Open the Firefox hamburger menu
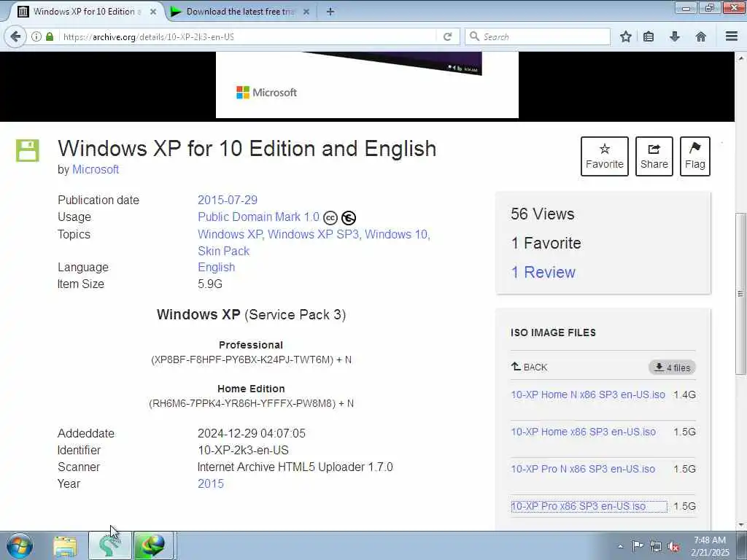 [x=732, y=36]
